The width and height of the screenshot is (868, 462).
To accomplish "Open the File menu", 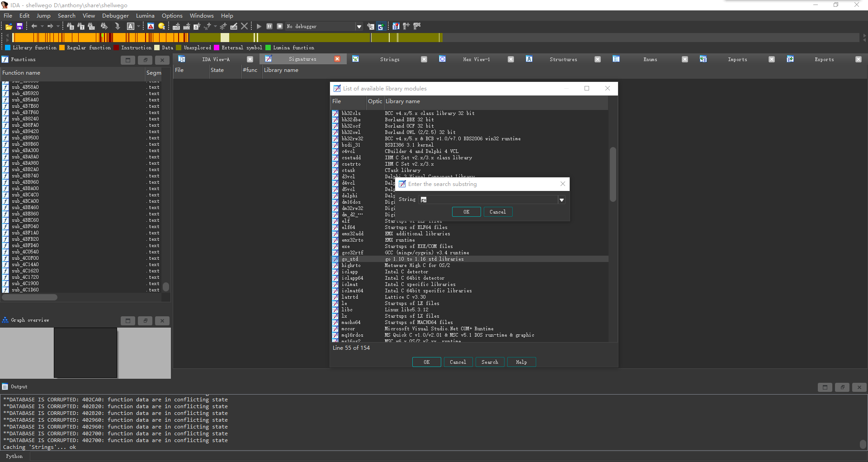I will click(8, 15).
